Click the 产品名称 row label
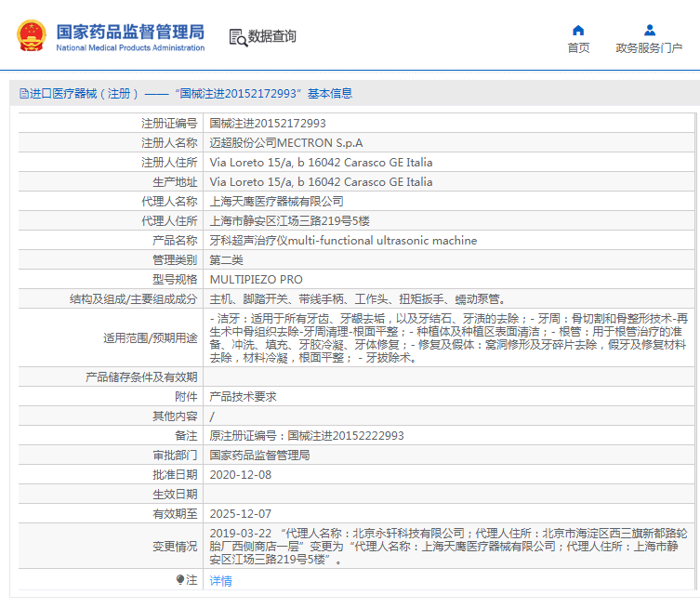This screenshot has height=608, width=700. tap(175, 241)
